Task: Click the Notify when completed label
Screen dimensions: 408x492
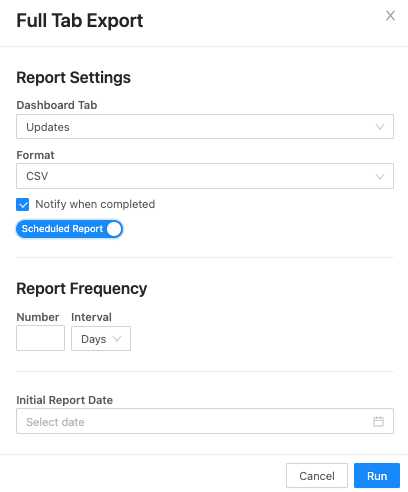Action: click(95, 204)
